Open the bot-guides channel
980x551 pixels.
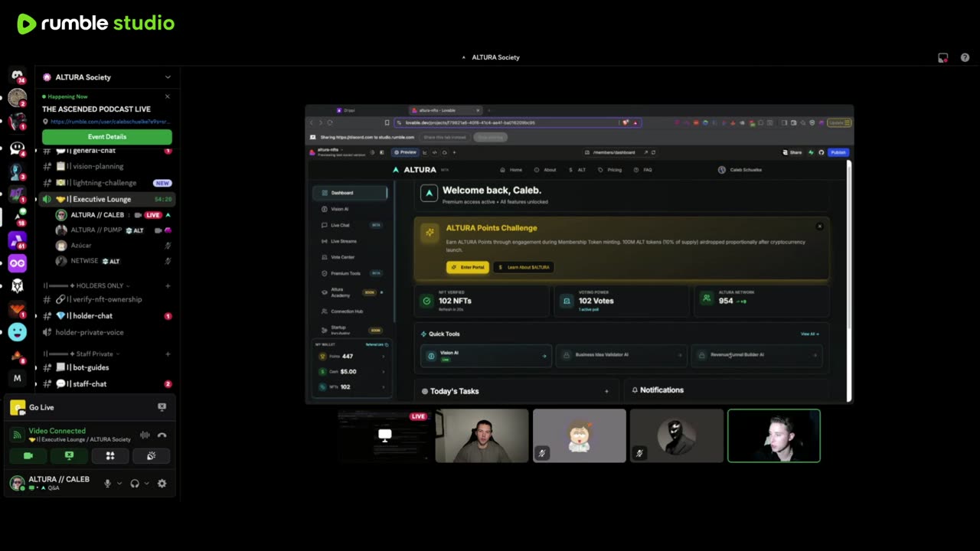[x=107, y=367]
